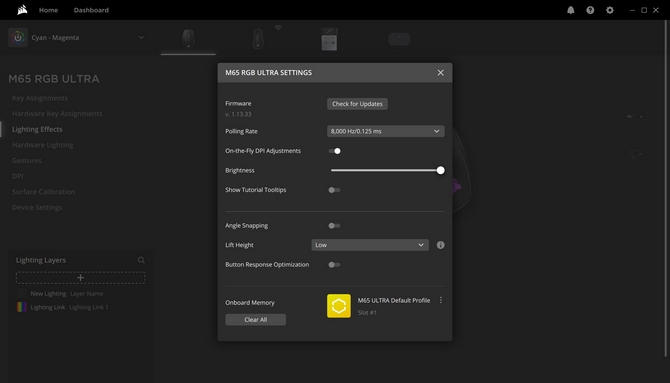Select the fourth device thumbnail in device bar
The width and height of the screenshot is (670, 383).
[400, 39]
